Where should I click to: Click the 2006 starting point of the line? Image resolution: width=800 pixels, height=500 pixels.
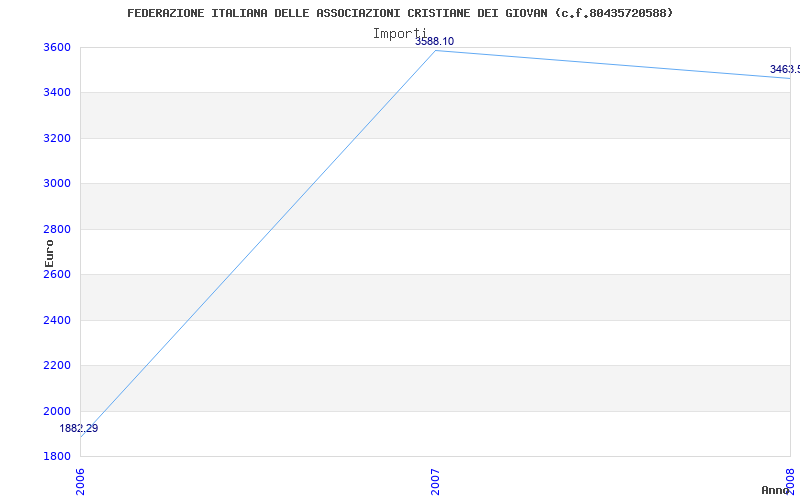[x=81, y=437]
